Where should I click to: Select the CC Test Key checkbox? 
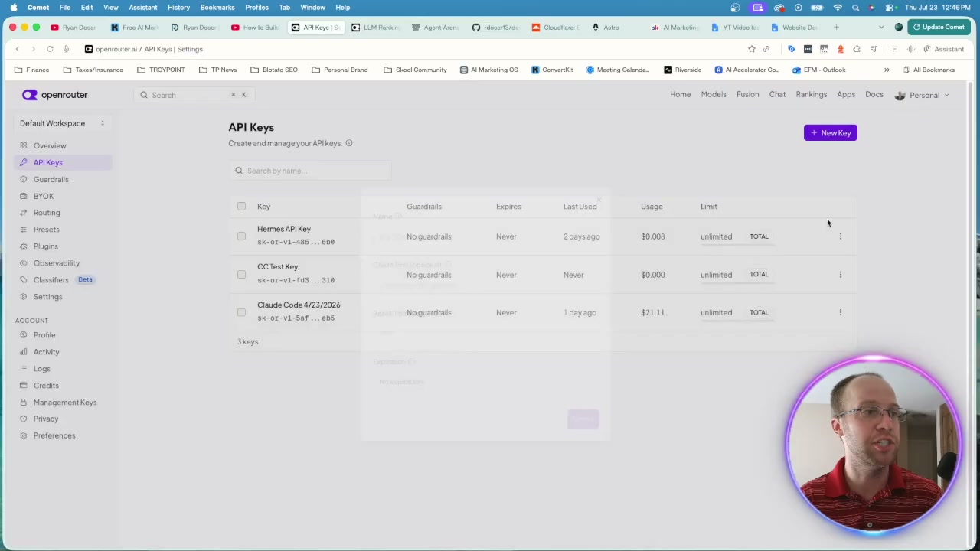tap(241, 275)
